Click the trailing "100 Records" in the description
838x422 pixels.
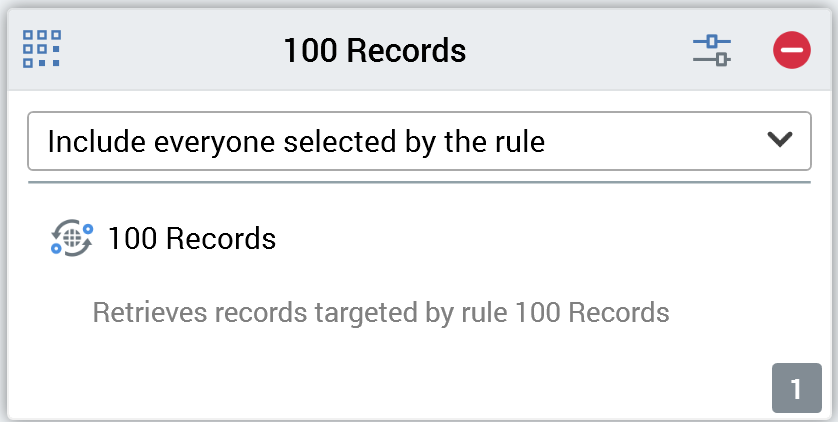click(x=592, y=312)
